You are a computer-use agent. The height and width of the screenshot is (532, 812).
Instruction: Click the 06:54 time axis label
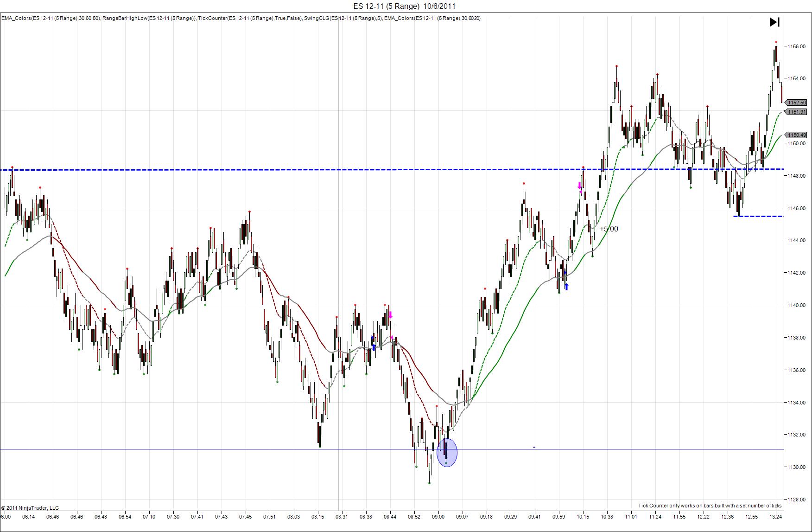(x=125, y=517)
